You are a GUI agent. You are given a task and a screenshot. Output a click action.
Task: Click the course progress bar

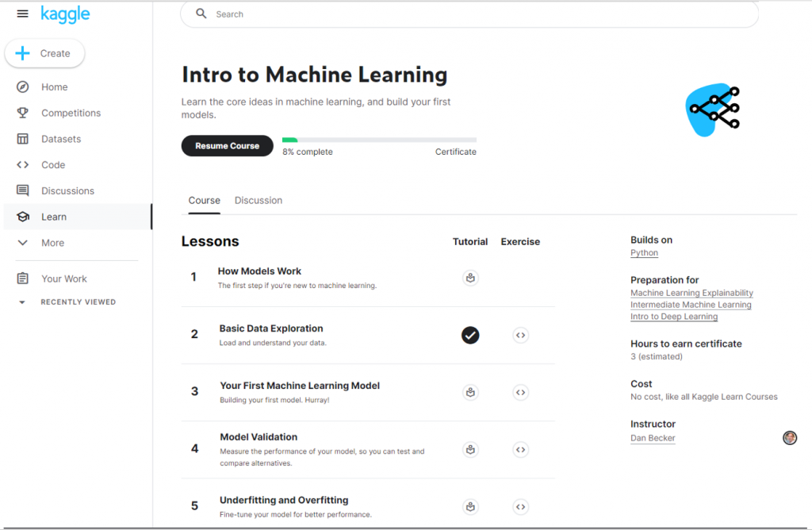click(379, 140)
